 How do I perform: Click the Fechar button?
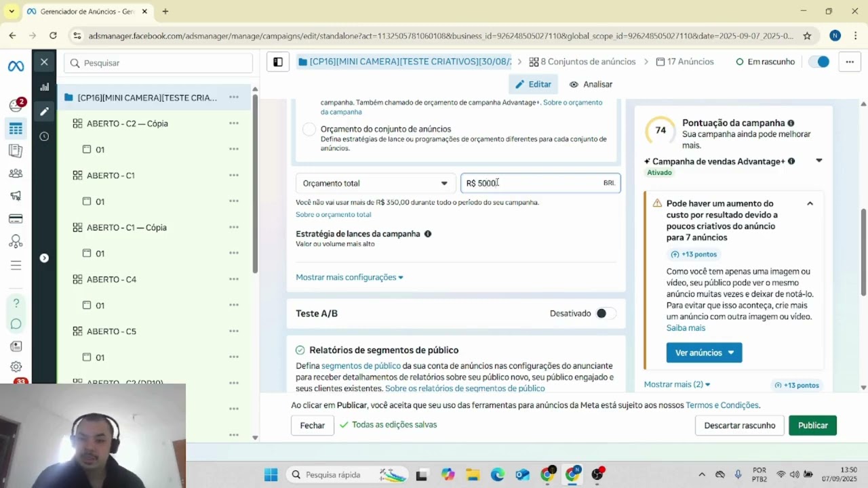pos(313,425)
